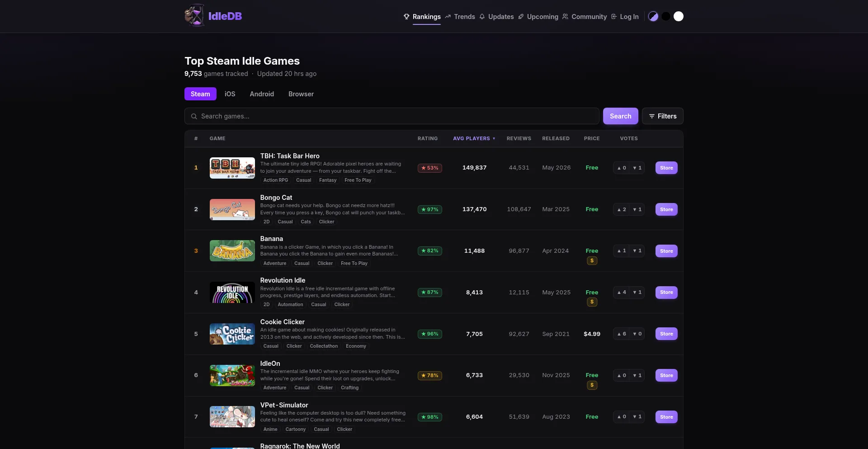Go to the Upcoming page

coord(538,17)
